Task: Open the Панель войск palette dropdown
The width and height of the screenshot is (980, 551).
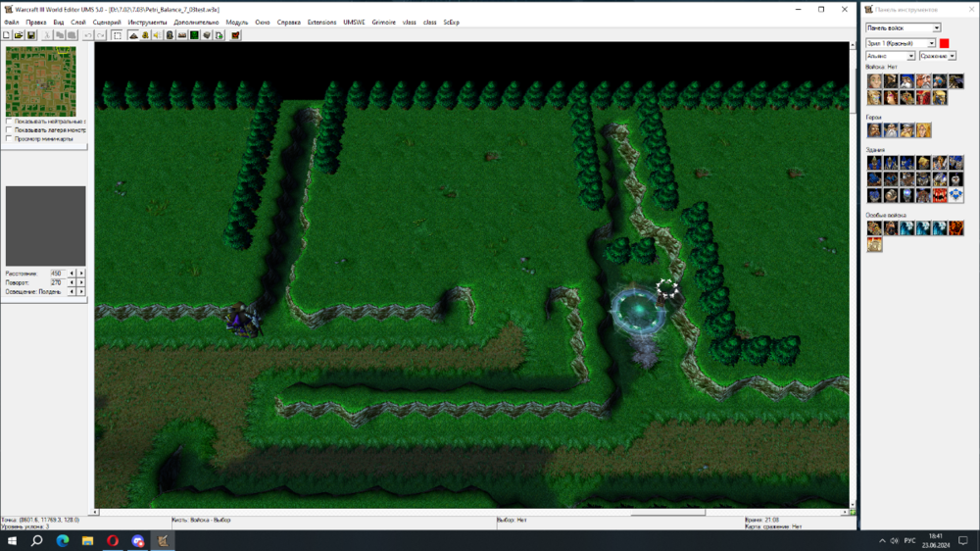Action: (x=903, y=27)
